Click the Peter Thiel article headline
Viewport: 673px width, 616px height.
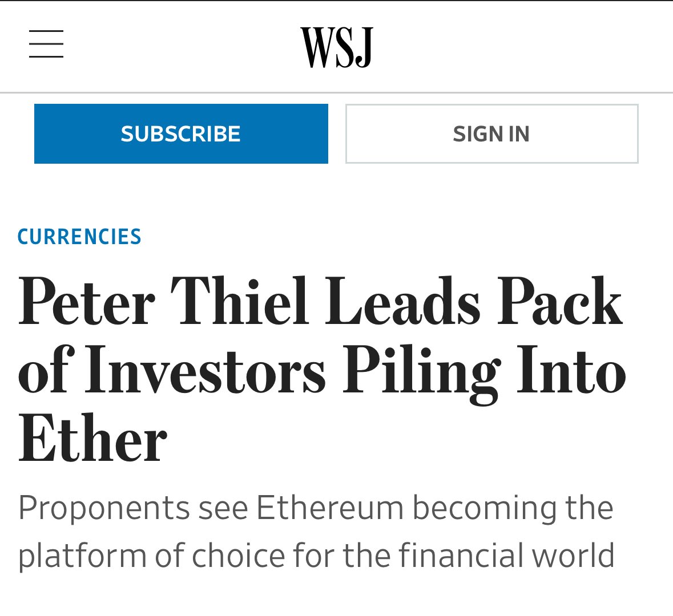tap(322, 369)
